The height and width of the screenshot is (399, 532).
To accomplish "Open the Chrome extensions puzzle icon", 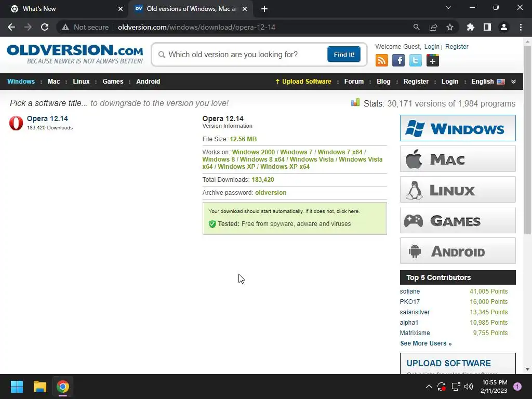I will point(470,27).
